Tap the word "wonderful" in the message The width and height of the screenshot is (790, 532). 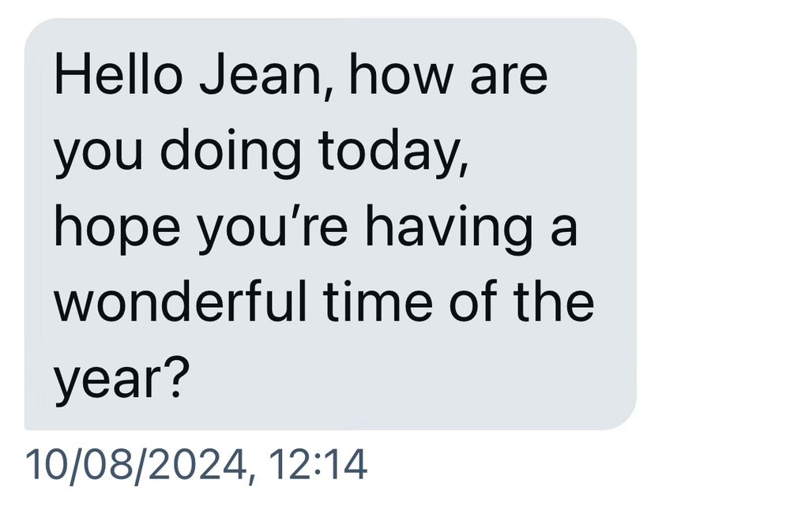pos(180,302)
